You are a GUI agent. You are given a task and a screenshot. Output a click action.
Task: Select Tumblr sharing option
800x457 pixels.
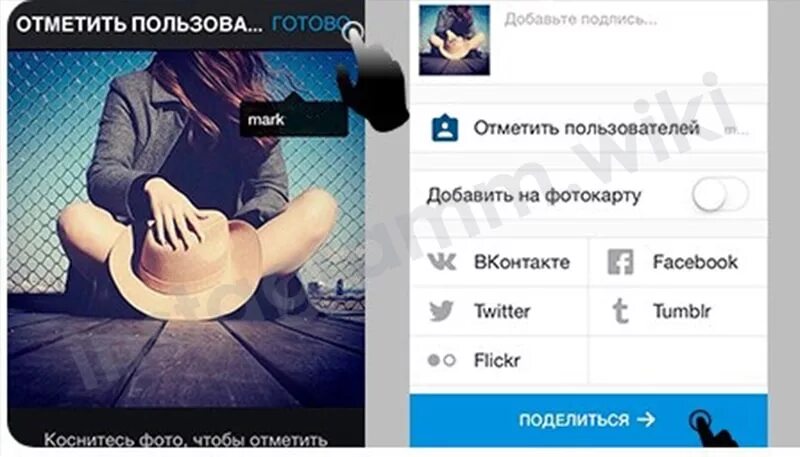click(678, 311)
